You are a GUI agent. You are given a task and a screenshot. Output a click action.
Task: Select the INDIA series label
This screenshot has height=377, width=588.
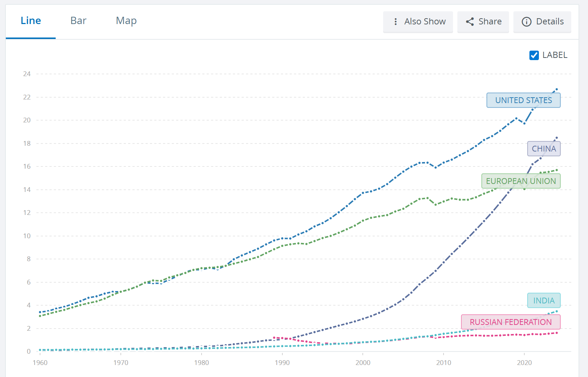(544, 301)
